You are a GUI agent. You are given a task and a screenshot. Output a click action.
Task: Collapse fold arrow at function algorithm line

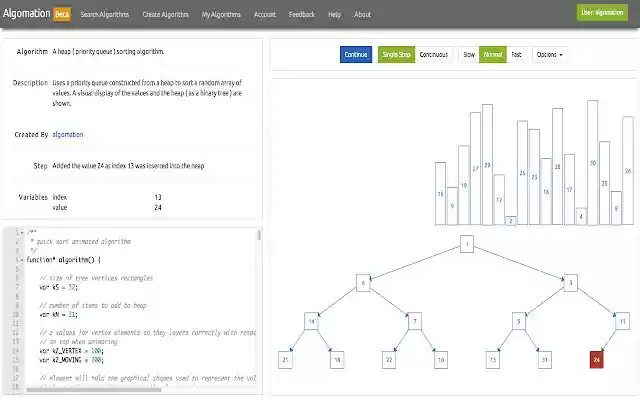22,260
